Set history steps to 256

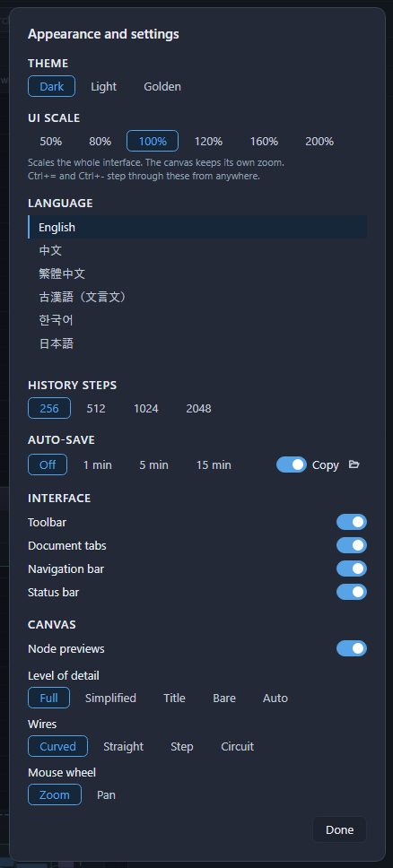point(49,409)
